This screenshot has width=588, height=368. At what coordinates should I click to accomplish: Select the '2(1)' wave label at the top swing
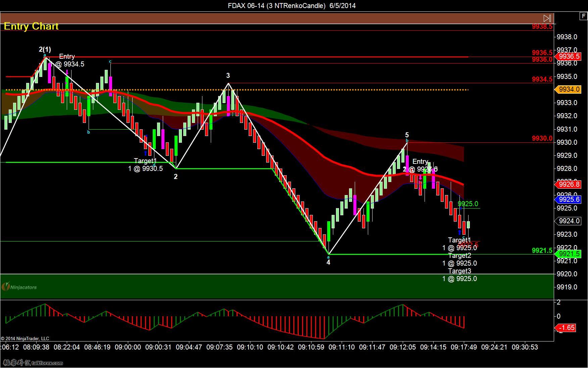pos(45,49)
